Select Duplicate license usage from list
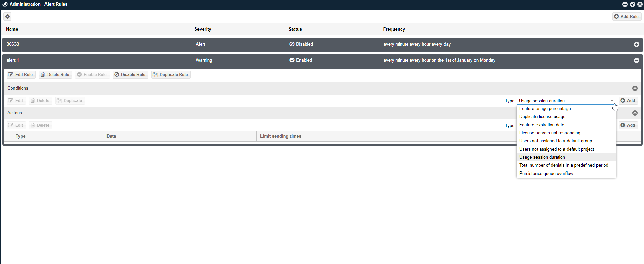This screenshot has width=644, height=264. click(542, 117)
